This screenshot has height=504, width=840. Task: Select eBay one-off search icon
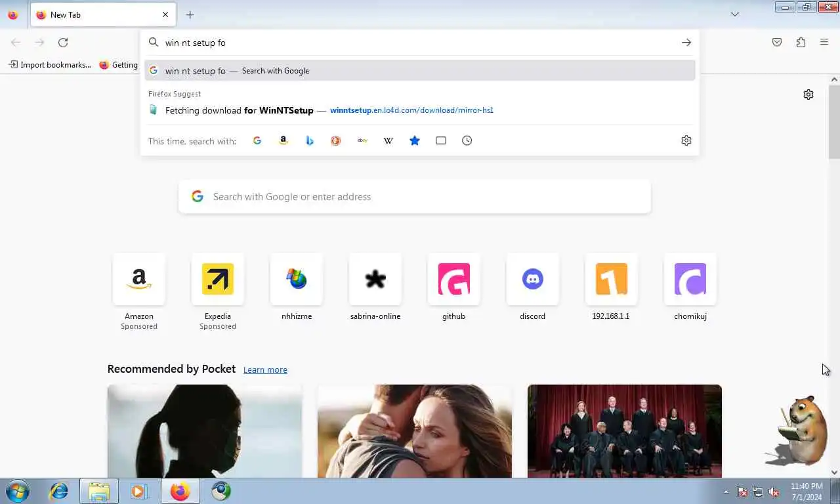pyautogui.click(x=362, y=140)
